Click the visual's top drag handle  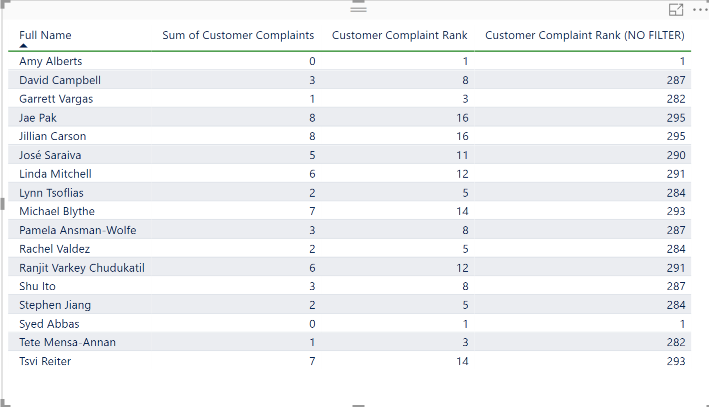tap(357, 8)
